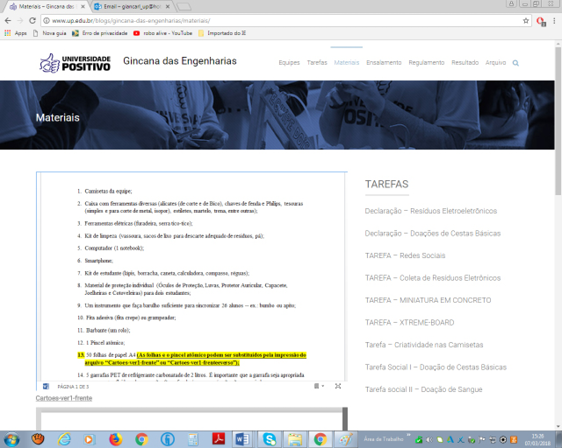Open TAREFA – XTREME-BOARD link
This screenshot has width=562, height=448.
coord(410,323)
